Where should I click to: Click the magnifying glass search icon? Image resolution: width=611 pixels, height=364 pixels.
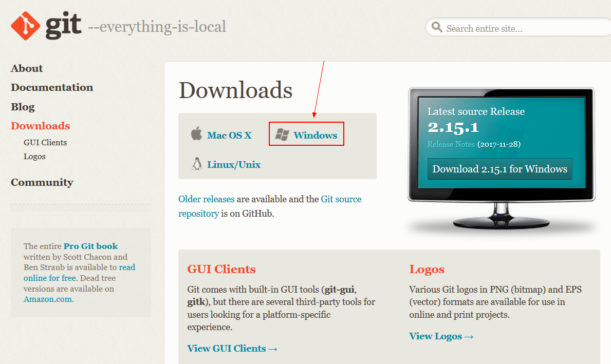tap(437, 27)
